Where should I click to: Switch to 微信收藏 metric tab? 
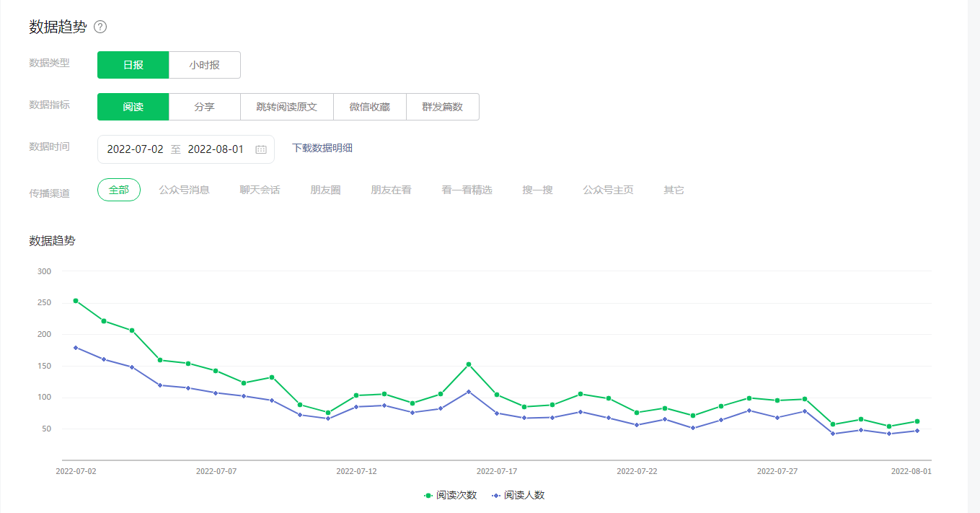(x=370, y=107)
